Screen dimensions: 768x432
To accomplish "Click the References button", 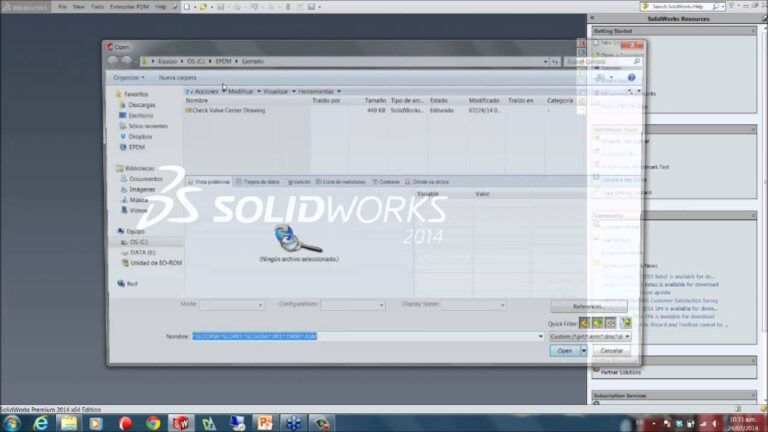I will click(588, 306).
